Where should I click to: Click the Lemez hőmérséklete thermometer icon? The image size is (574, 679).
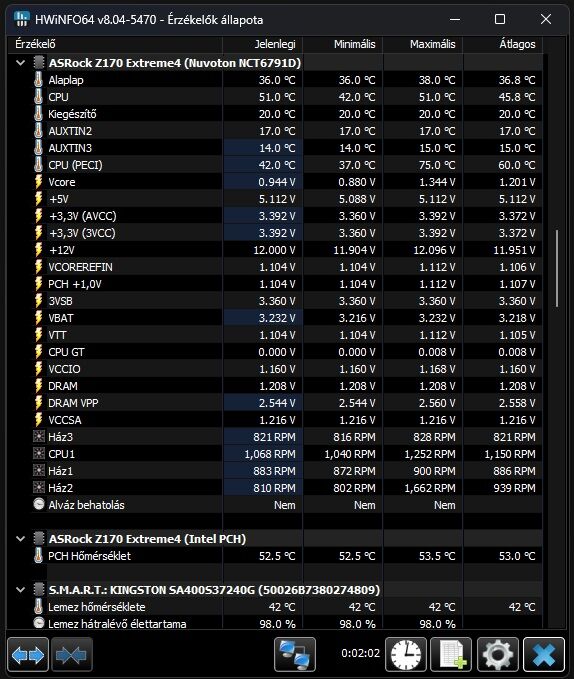pos(39,607)
